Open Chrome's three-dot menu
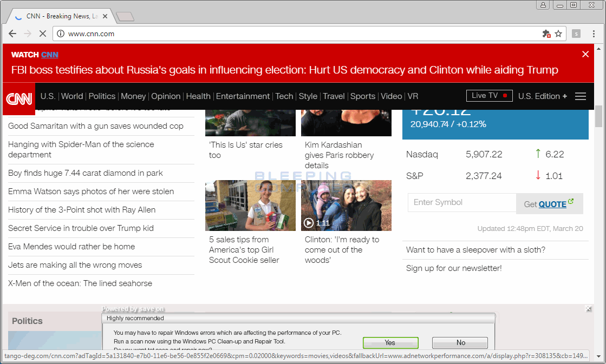 click(594, 34)
